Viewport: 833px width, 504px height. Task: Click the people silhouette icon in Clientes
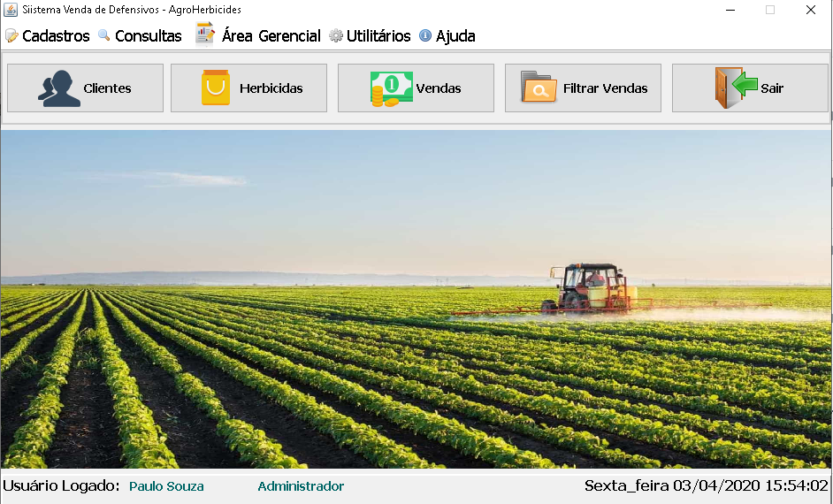(59, 88)
